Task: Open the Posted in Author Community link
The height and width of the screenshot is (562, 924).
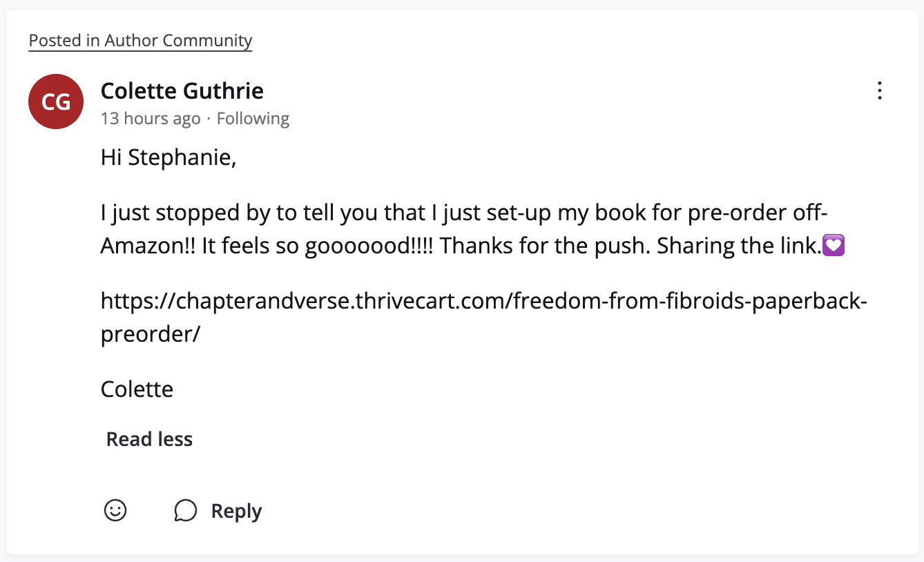Action: (x=140, y=41)
